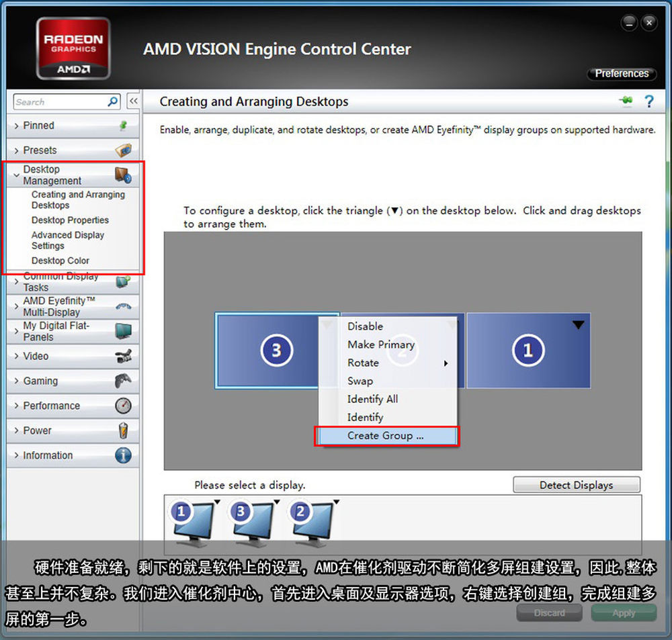Screen dimensions: 672x640
Task: Open Desktop Color page
Action: tap(60, 261)
